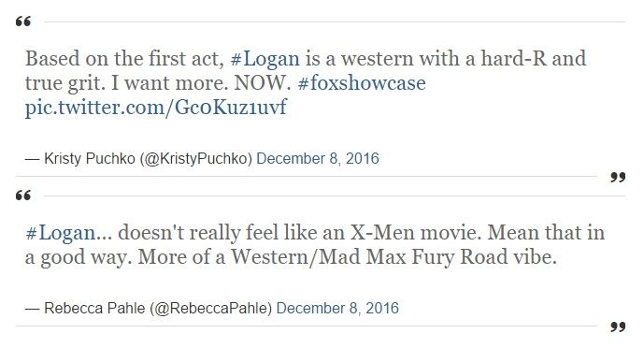This screenshot has height=348, width=644.
Task: Open the #Logan hashtag in Kristy Puchko's tweet
Action: pyautogui.click(x=265, y=59)
